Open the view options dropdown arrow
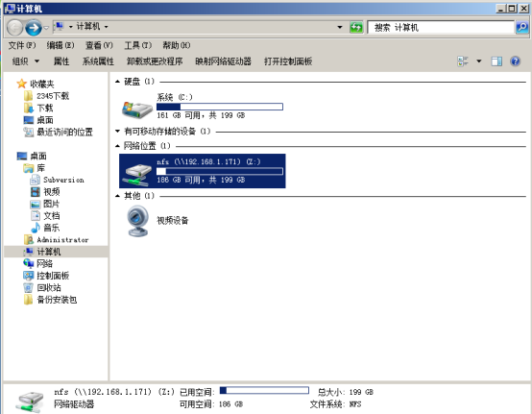This screenshot has height=414, width=532. [479, 61]
